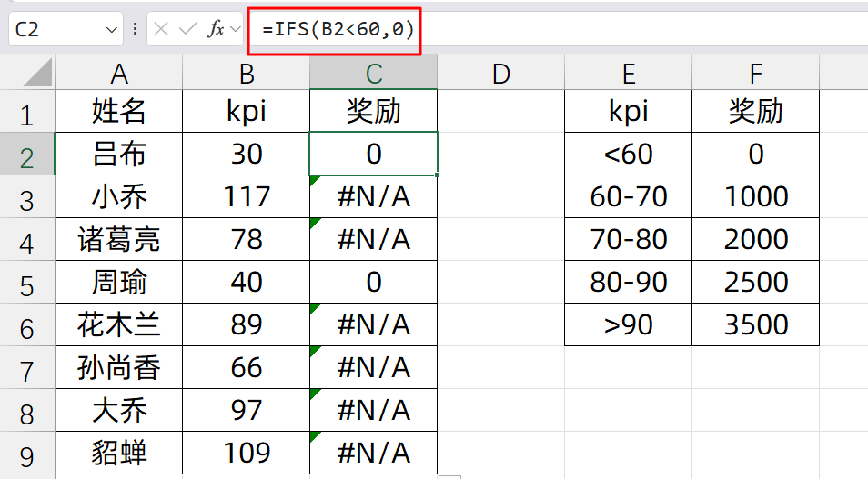Click cell containing 诸葛亮
The width and height of the screenshot is (868, 479).
pyautogui.click(x=118, y=239)
